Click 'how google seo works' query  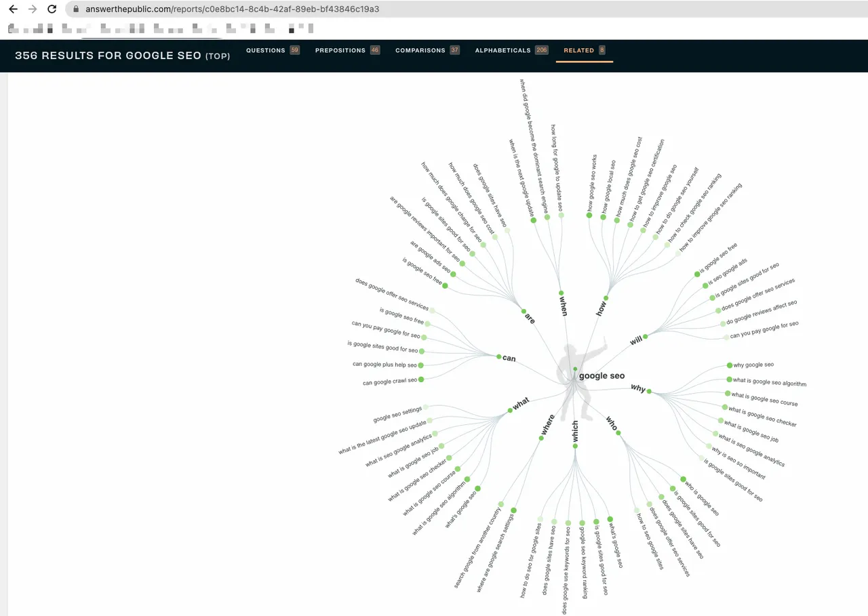(591, 183)
